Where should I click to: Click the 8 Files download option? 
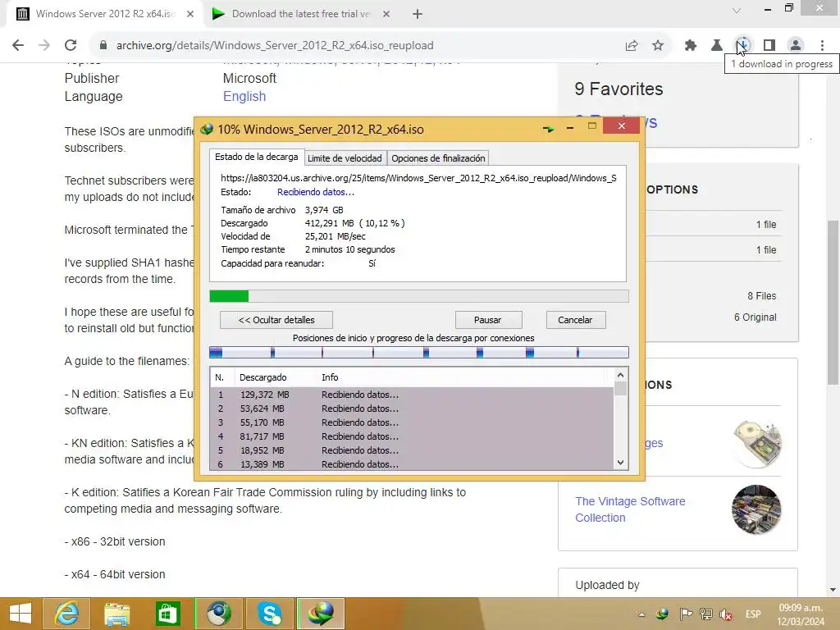click(x=762, y=295)
